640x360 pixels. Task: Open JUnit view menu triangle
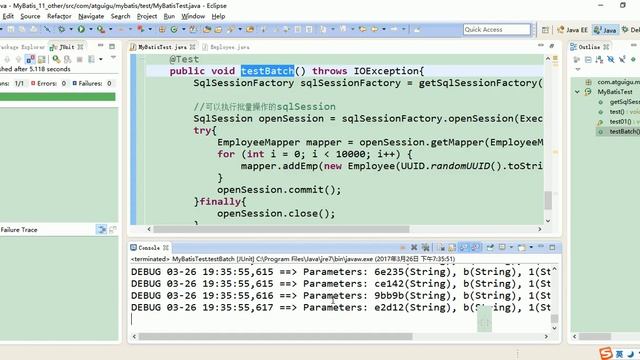coord(113,58)
